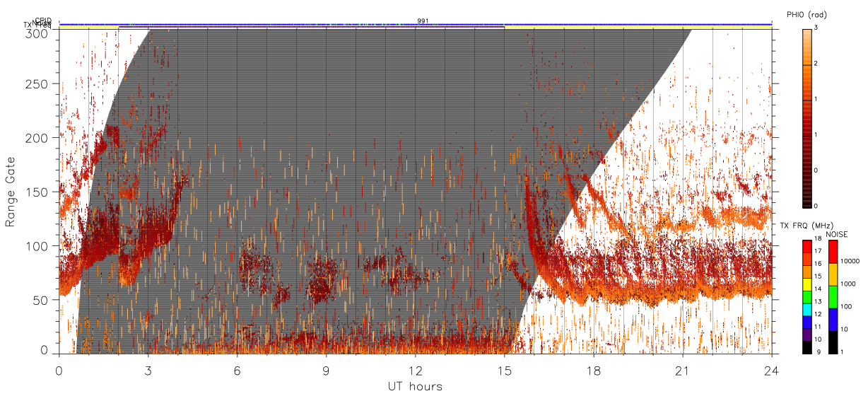Image resolution: width=868 pixels, height=401 pixels.
Task: Click x-axis tick label "6"
Action: (x=237, y=370)
